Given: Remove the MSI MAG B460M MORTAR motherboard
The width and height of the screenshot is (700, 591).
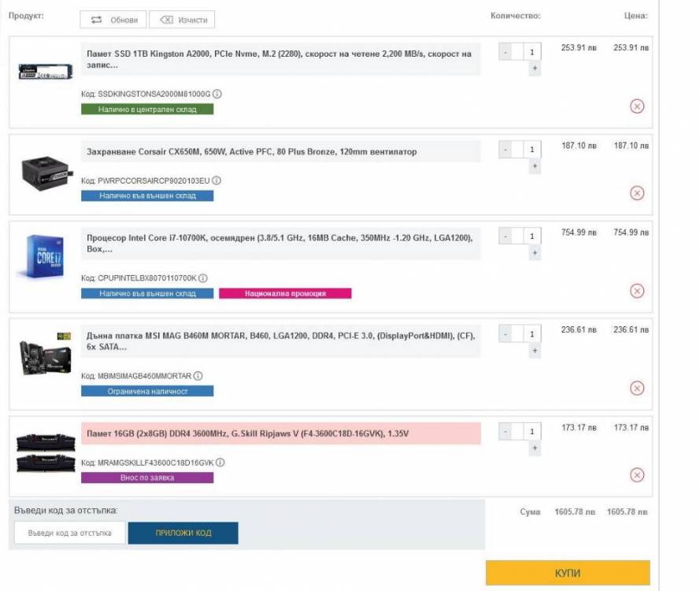Looking at the screenshot, I should 636,388.
